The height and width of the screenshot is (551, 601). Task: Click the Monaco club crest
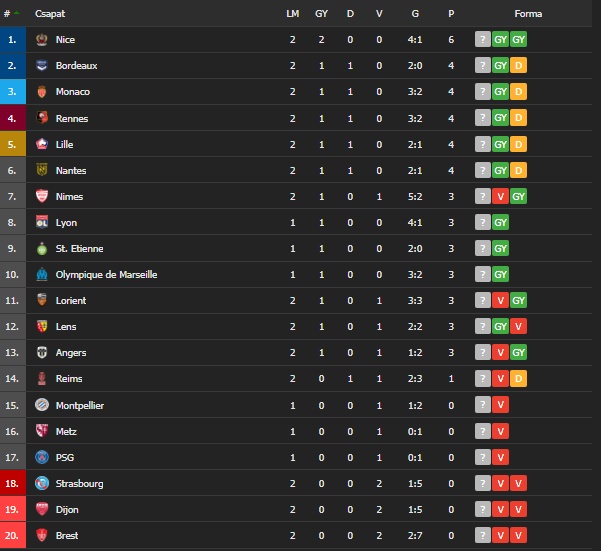(42, 92)
